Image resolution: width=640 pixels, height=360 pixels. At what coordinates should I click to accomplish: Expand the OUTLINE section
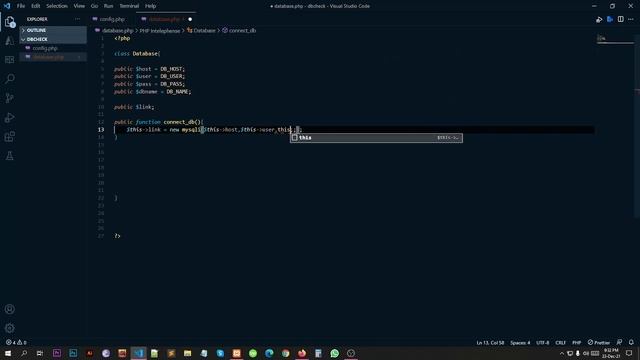coord(53,30)
